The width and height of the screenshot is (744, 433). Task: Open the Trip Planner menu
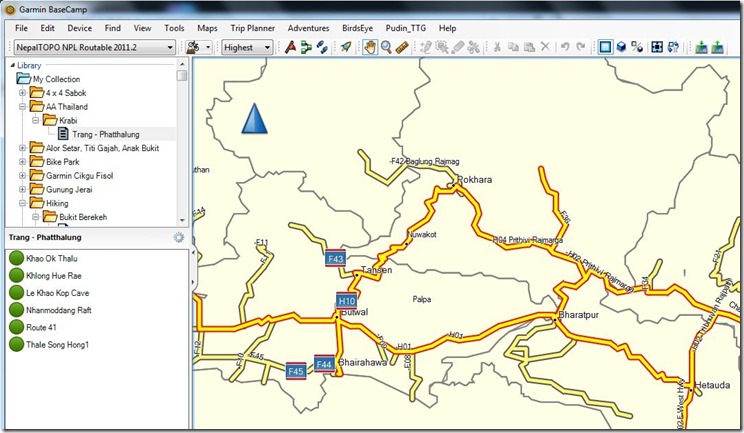click(252, 28)
